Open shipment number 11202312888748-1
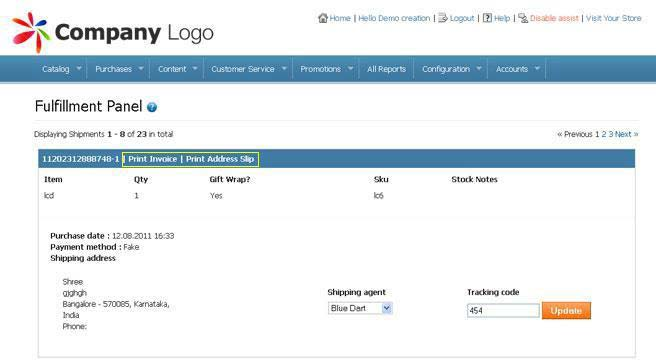656x361 pixels. click(x=80, y=159)
